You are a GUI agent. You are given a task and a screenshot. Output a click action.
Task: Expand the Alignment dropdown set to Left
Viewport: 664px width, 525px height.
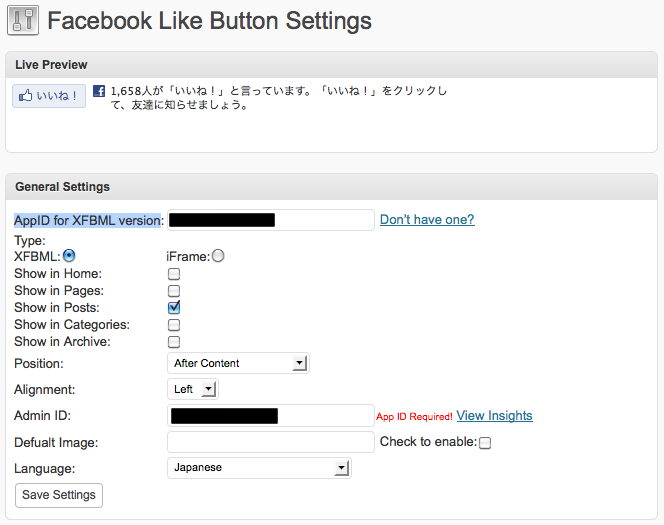pyautogui.click(x=193, y=389)
